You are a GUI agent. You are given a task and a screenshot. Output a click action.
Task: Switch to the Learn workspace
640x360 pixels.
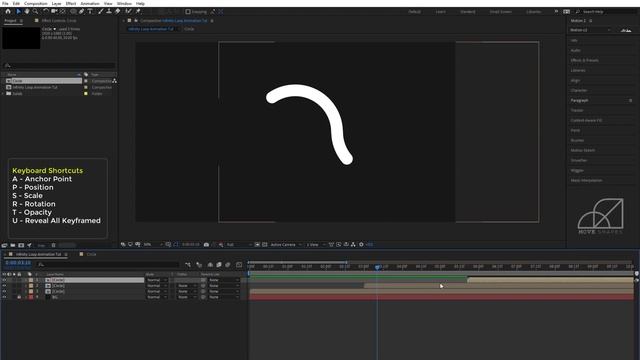click(441, 12)
